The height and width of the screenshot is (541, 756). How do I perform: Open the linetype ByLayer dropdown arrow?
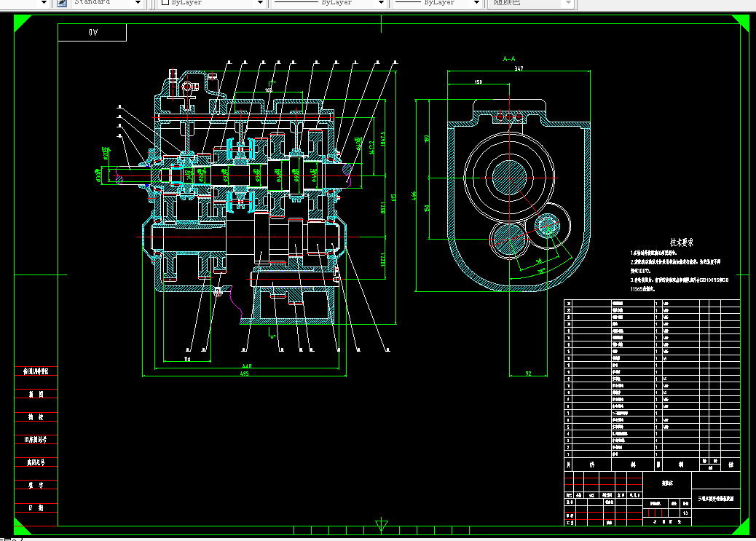pos(381,3)
